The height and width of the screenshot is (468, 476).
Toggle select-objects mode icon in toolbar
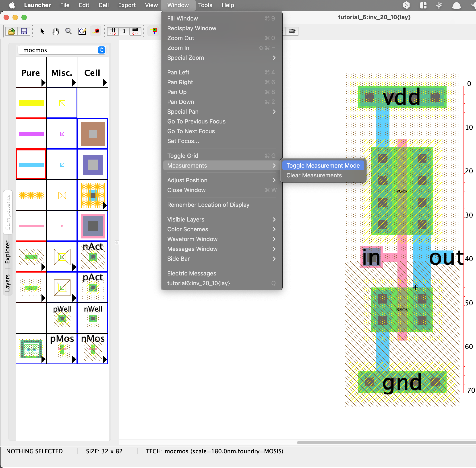154,31
